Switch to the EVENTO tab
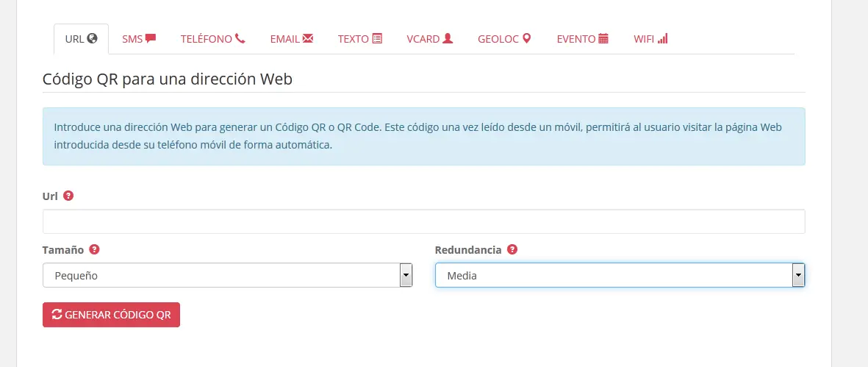The width and height of the screenshot is (868, 367). point(582,39)
